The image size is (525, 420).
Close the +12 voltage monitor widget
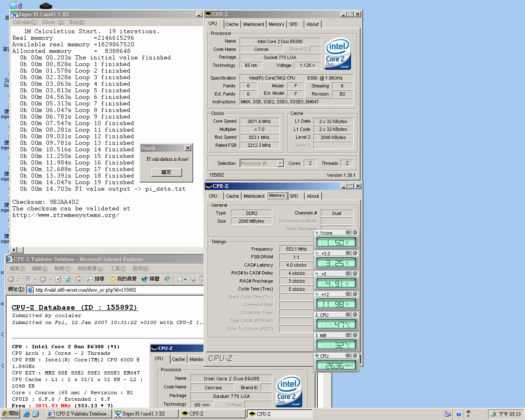[x=355, y=294]
